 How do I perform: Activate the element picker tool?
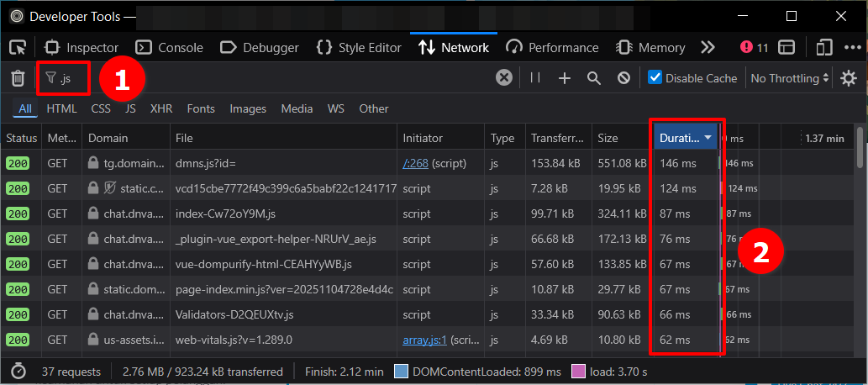tap(18, 48)
